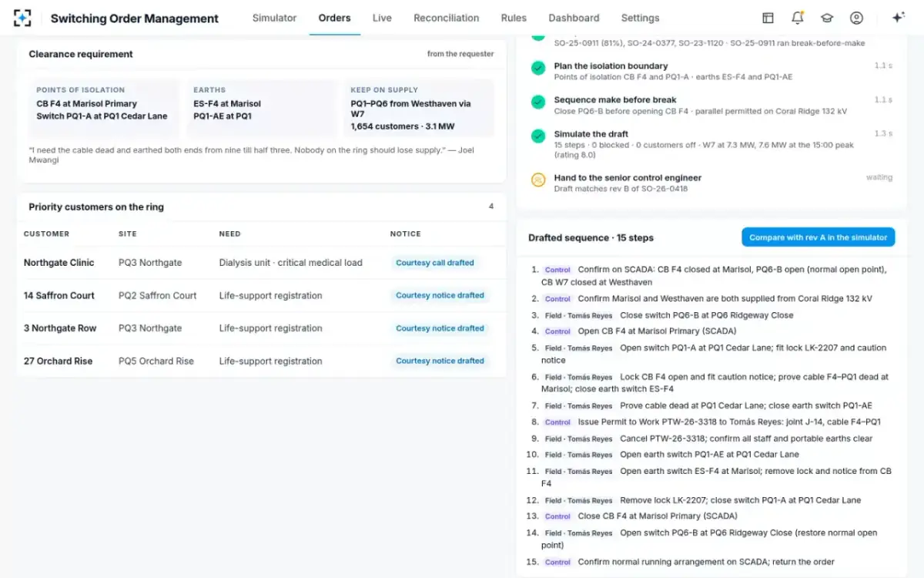The width and height of the screenshot is (924, 578).
Task: Open the Dashboard tab
Action: pyautogui.click(x=574, y=18)
